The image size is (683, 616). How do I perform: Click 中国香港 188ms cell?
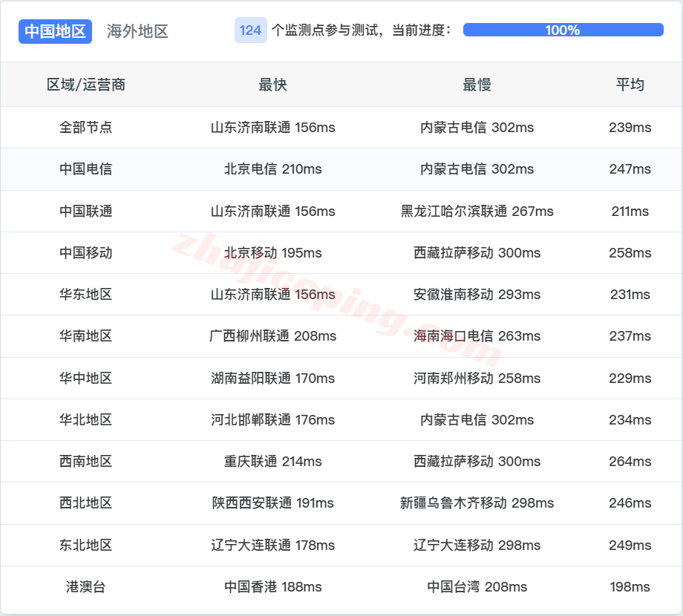point(272,587)
